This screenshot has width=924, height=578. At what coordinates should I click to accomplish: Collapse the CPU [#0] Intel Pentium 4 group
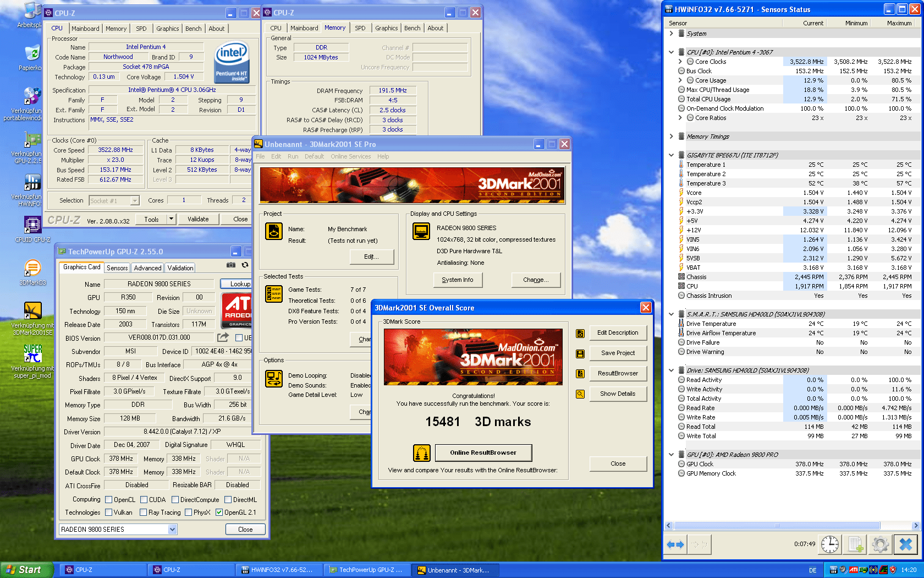click(x=671, y=52)
